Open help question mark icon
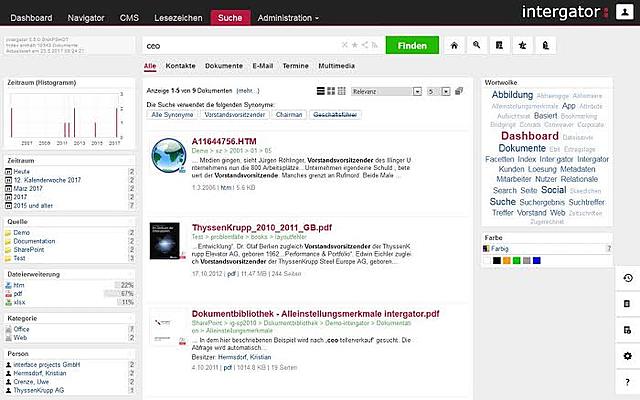 (x=628, y=382)
